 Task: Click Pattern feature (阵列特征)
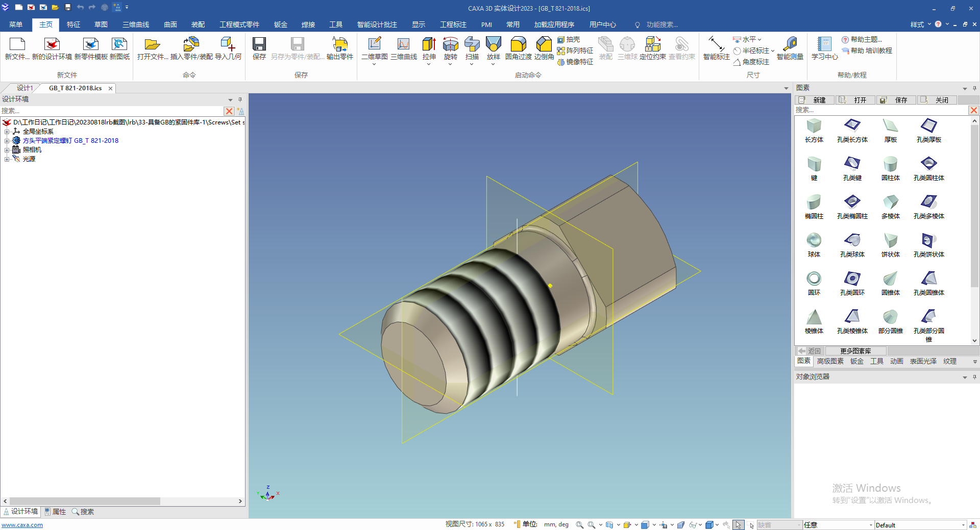[x=575, y=51]
